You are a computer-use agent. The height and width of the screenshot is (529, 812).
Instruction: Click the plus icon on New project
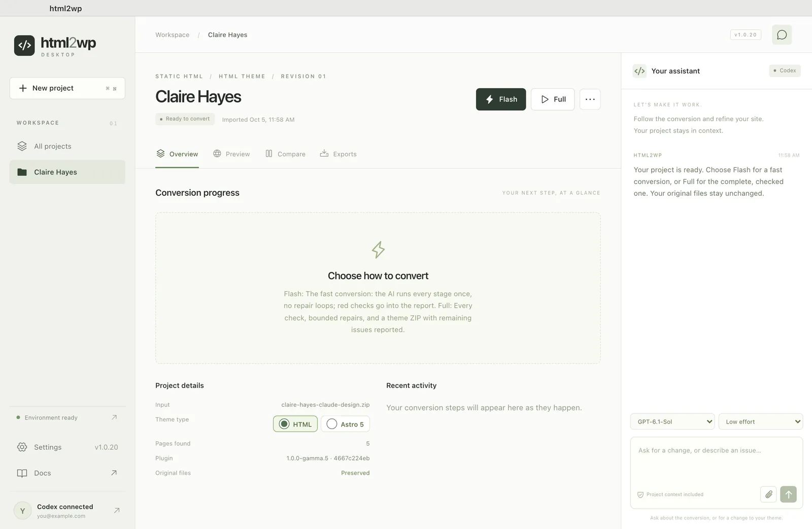click(x=23, y=88)
